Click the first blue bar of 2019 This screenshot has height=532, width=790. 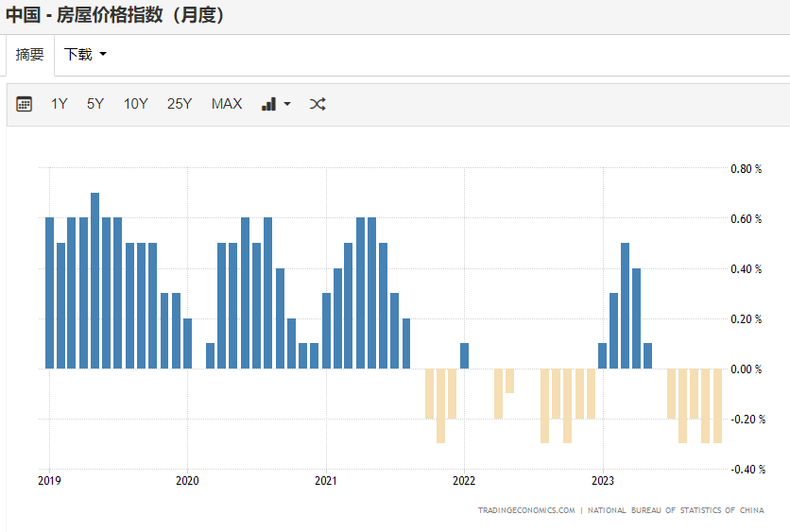[x=49, y=293]
